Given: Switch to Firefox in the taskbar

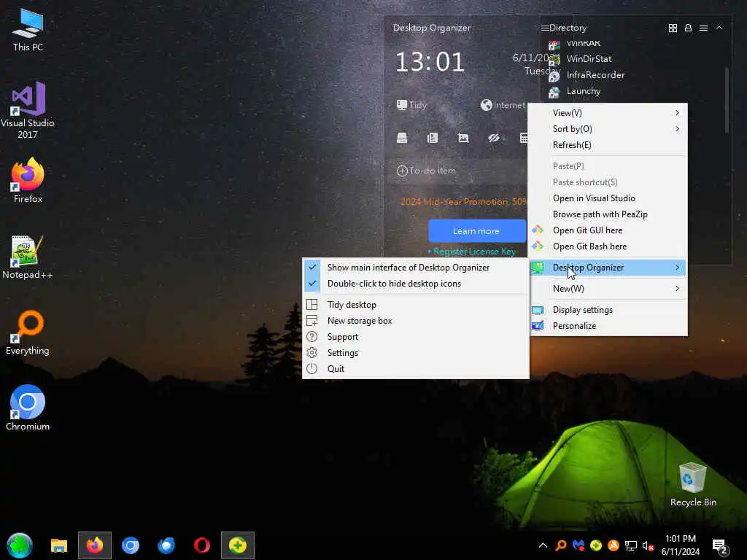Looking at the screenshot, I should pyautogui.click(x=95, y=545).
